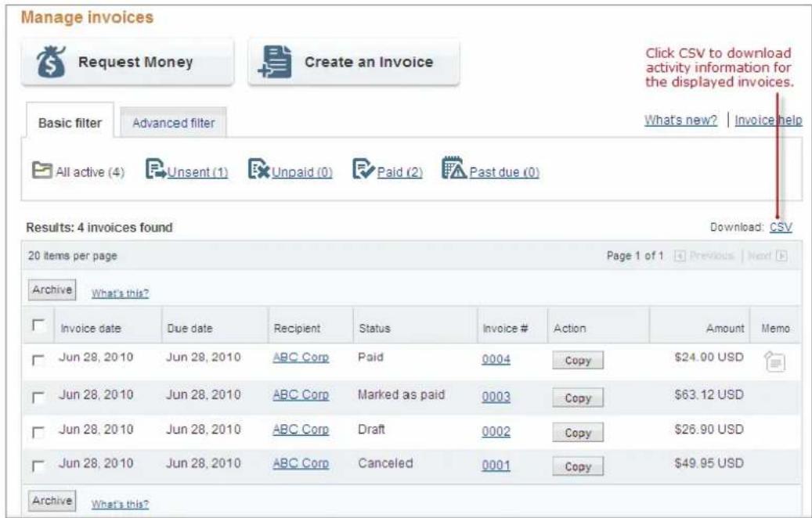Viewport: 812px width, 518px height.
Task: Toggle the select-all checkbox in table header
Action: coord(38,326)
